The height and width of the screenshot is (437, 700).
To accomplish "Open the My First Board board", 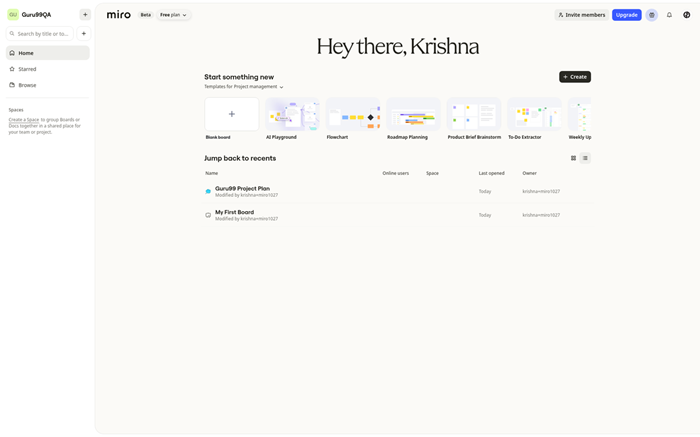I will point(234,212).
